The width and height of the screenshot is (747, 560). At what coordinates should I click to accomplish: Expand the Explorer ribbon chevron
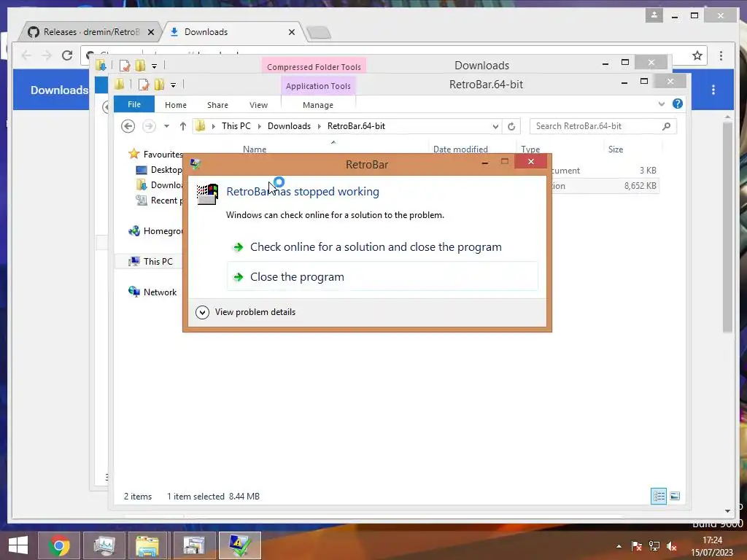click(661, 104)
